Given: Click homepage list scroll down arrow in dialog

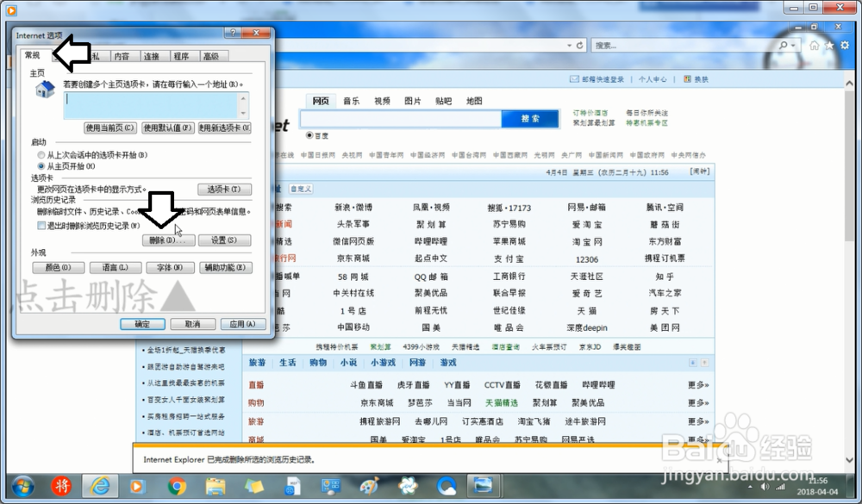Looking at the screenshot, I should click(243, 113).
